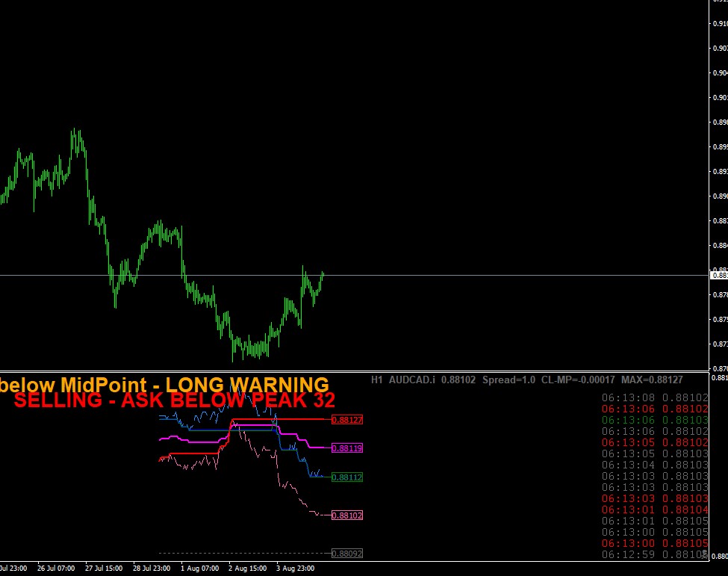
Task: Click gray tick row 06:13:00 0.88105
Action: point(655,532)
